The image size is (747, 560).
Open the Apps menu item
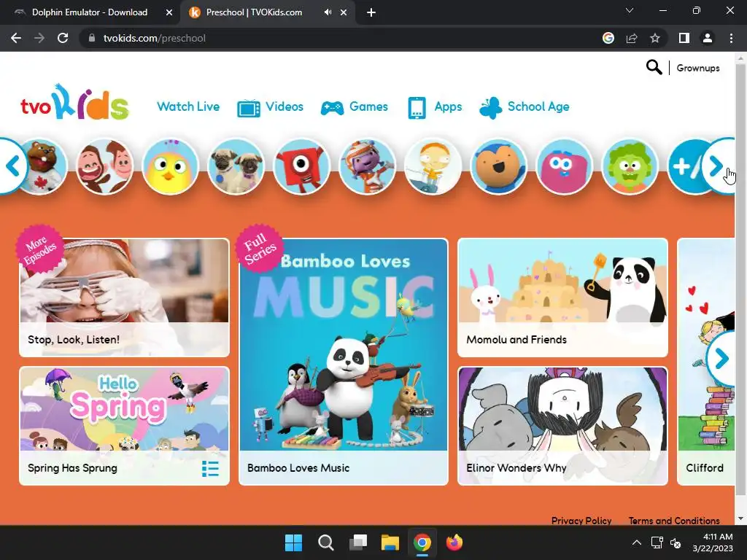(449, 106)
